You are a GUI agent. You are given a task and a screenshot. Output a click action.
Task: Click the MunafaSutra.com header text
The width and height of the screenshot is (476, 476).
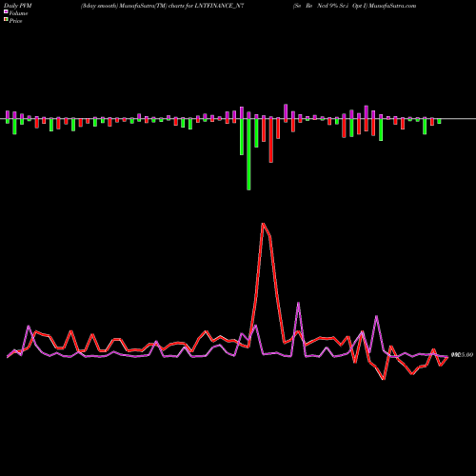point(392,6)
